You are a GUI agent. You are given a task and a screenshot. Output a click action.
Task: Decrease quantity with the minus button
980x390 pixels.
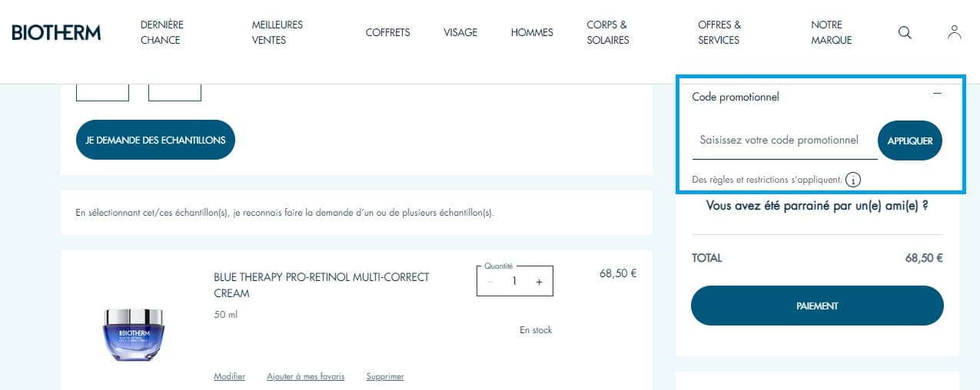[490, 282]
